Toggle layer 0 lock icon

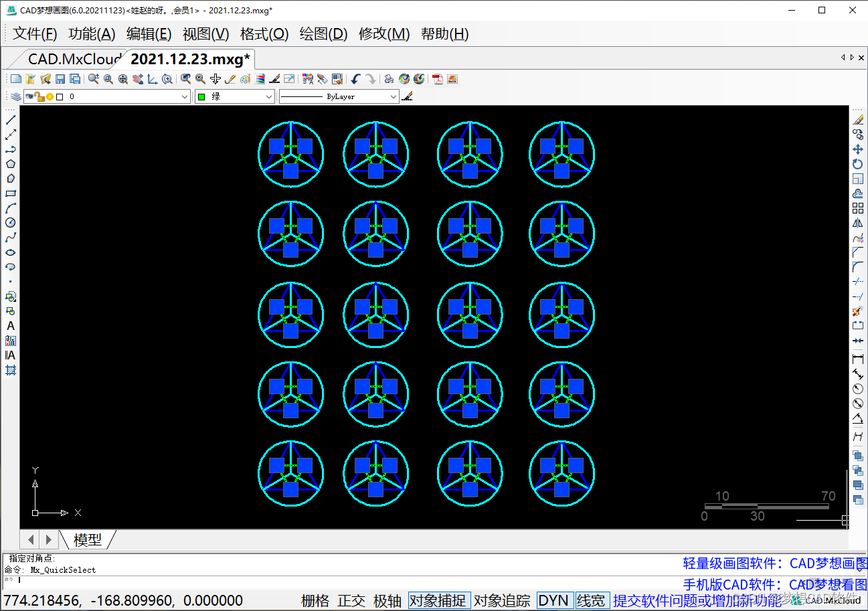[39, 96]
